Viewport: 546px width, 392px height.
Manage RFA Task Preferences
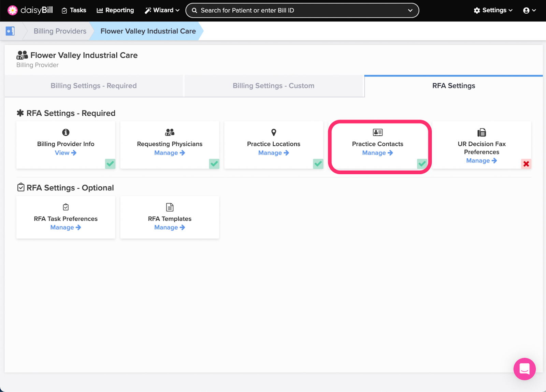(x=66, y=228)
